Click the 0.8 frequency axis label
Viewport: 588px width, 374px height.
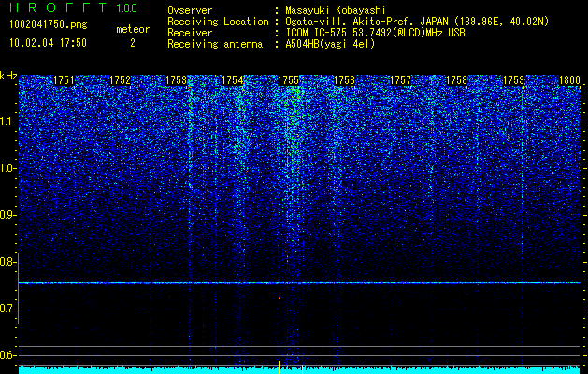[x=7, y=262]
